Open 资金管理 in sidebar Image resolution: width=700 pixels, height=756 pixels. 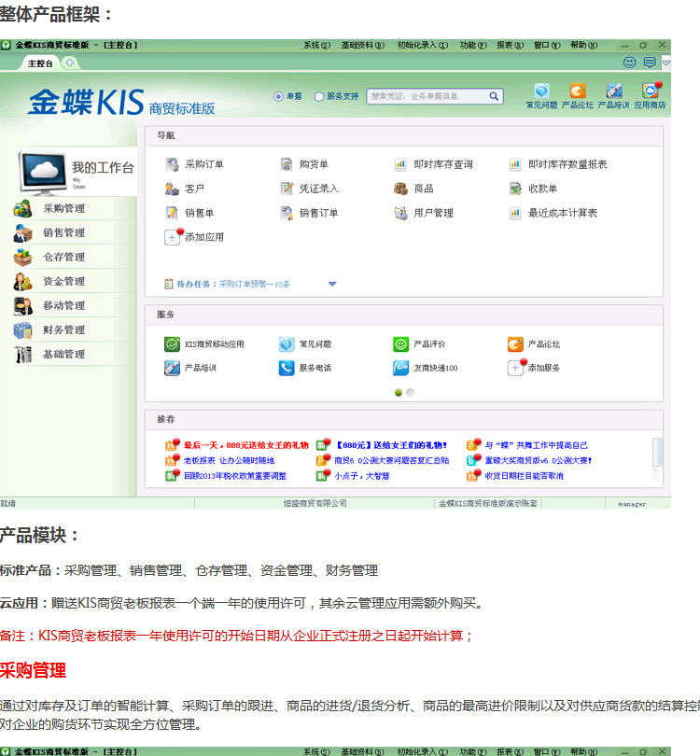[x=63, y=281]
